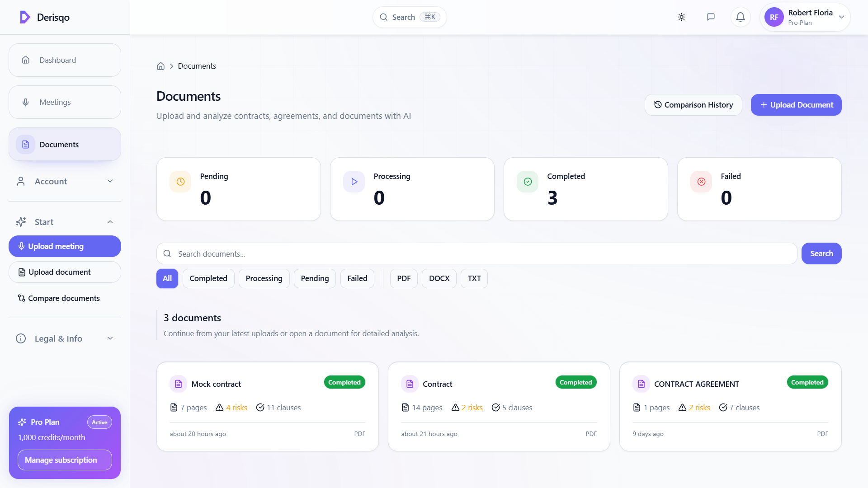Click the theme brightness icon in top bar
This screenshot has width=868, height=488.
(x=681, y=17)
